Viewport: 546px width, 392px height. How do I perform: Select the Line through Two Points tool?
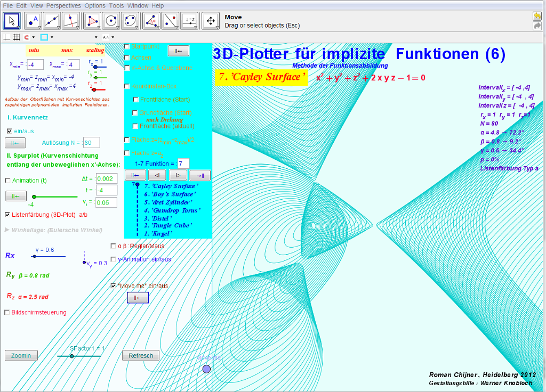point(52,21)
